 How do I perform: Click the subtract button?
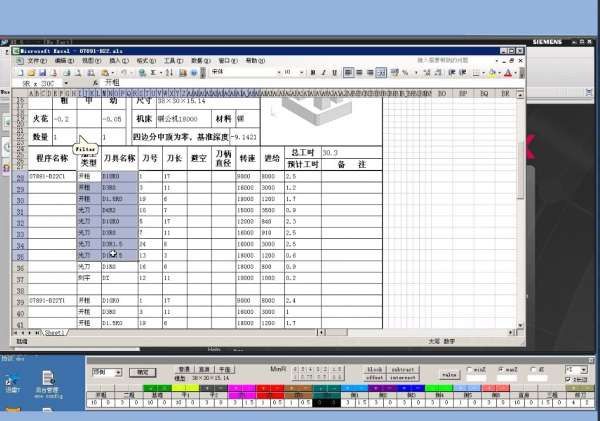[403, 369]
